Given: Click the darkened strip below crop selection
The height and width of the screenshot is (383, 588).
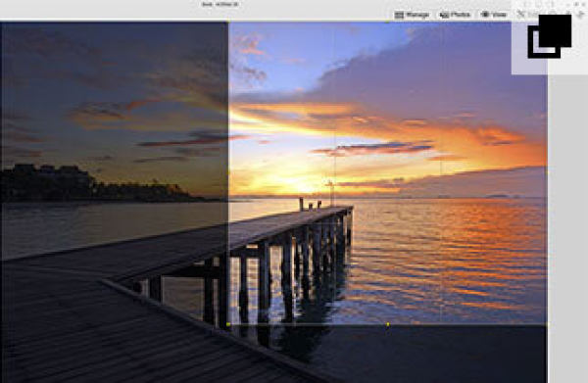Looking at the screenshot, I should click(x=388, y=354).
